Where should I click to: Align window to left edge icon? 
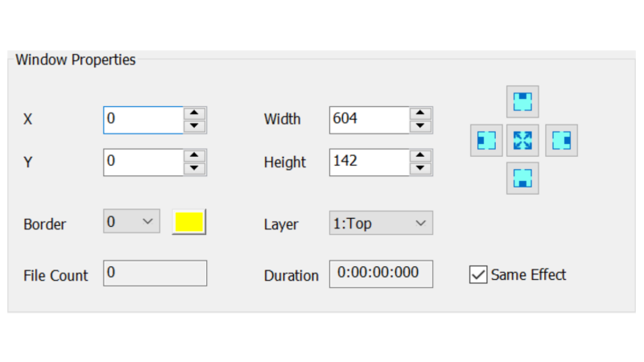[486, 140]
